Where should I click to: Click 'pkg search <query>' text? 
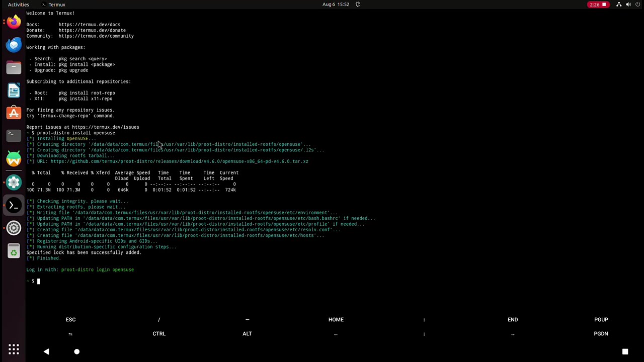83,59
